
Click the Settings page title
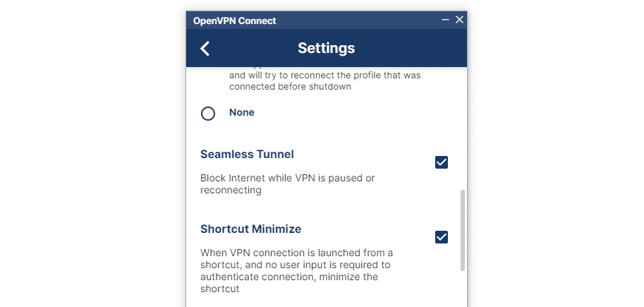(x=326, y=48)
